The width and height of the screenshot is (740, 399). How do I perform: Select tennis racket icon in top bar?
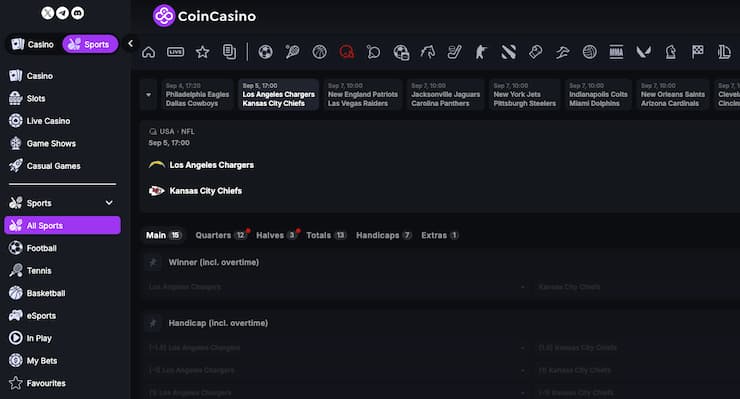point(292,52)
